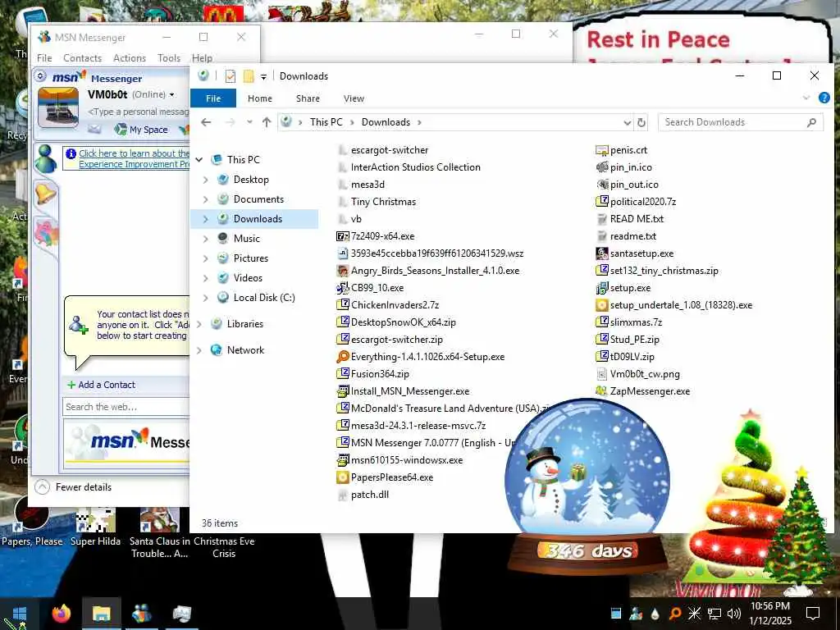The image size is (840, 630).
Task: Switch to the Home ribbon tab
Action: [260, 98]
